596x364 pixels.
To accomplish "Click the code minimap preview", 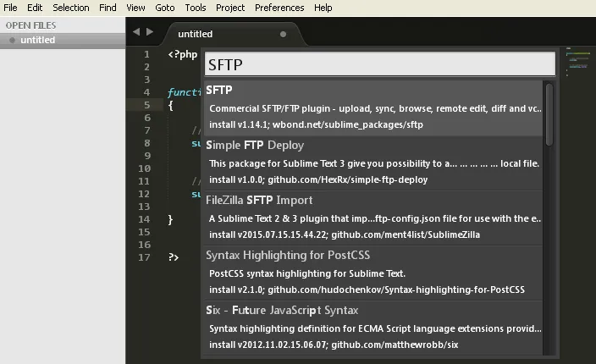I will tap(577, 62).
